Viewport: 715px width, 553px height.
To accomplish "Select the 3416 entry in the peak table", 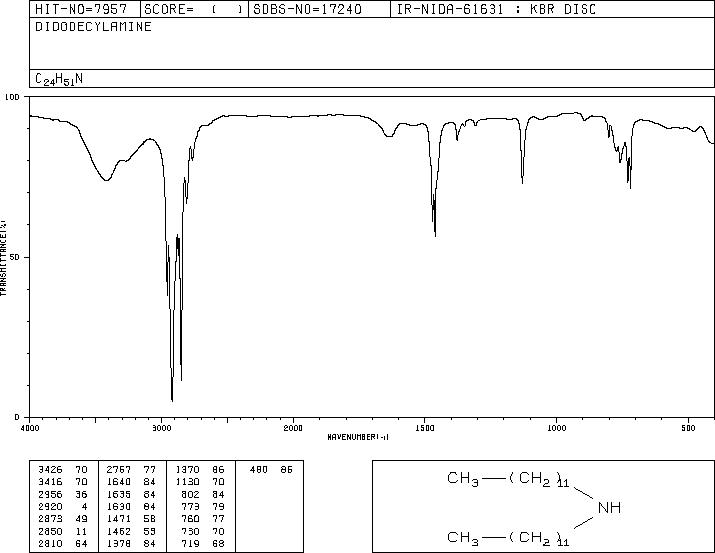I will point(50,482).
